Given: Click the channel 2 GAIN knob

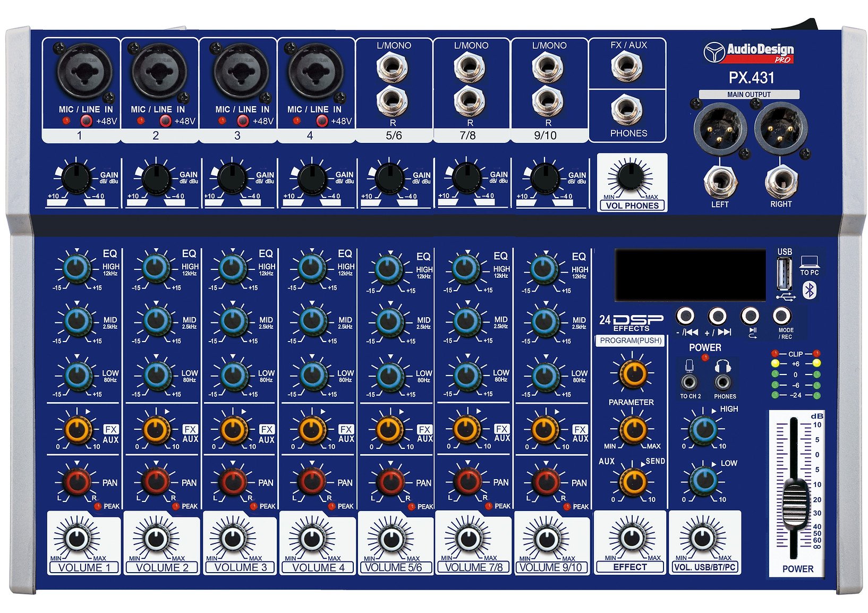Looking at the screenshot, I should pyautogui.click(x=156, y=178).
